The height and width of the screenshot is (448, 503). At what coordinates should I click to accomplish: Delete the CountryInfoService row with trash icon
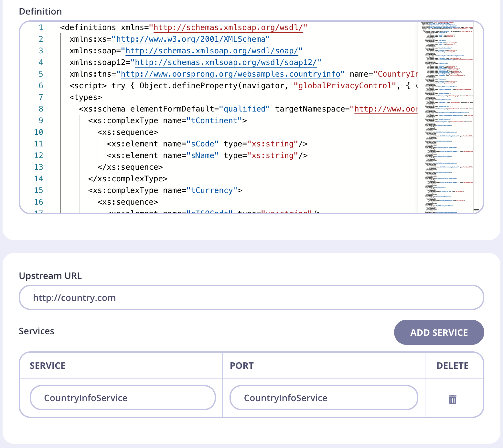click(x=453, y=399)
